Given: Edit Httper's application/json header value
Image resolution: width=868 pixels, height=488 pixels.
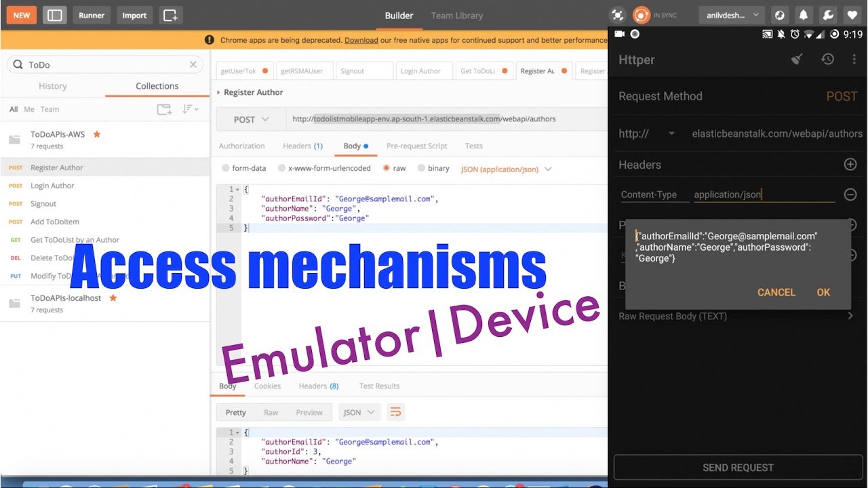Looking at the screenshot, I should coord(764,195).
